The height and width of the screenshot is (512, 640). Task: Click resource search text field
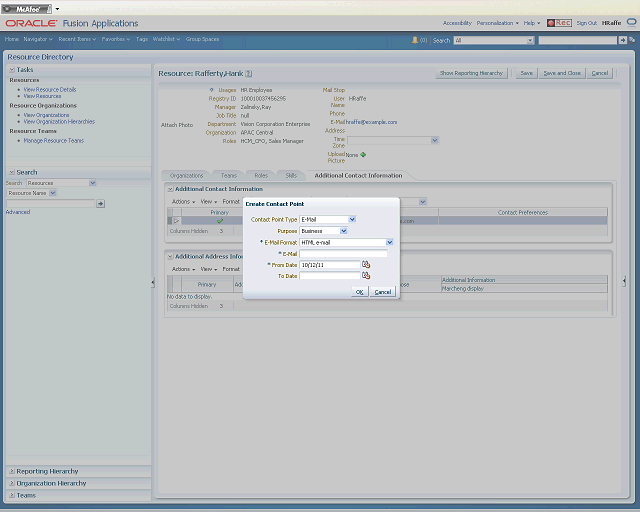pyautogui.click(x=51, y=203)
